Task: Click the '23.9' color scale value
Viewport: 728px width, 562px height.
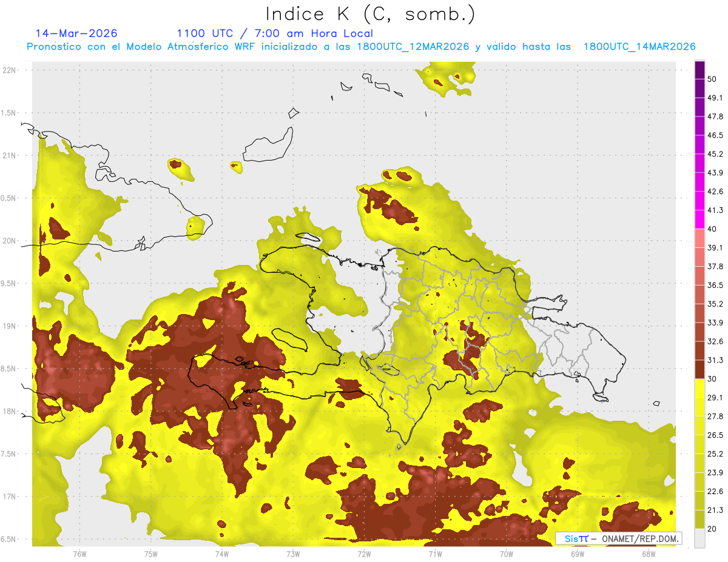Action: 715,473
